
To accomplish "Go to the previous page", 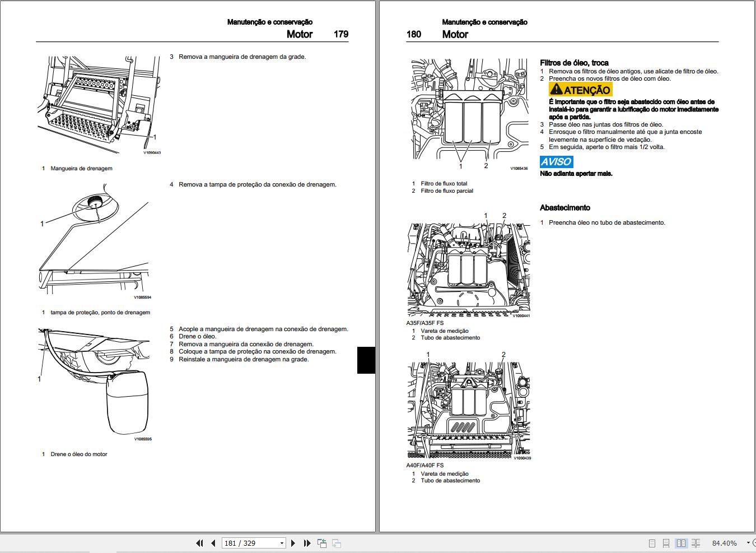I will pyautogui.click(x=213, y=543).
